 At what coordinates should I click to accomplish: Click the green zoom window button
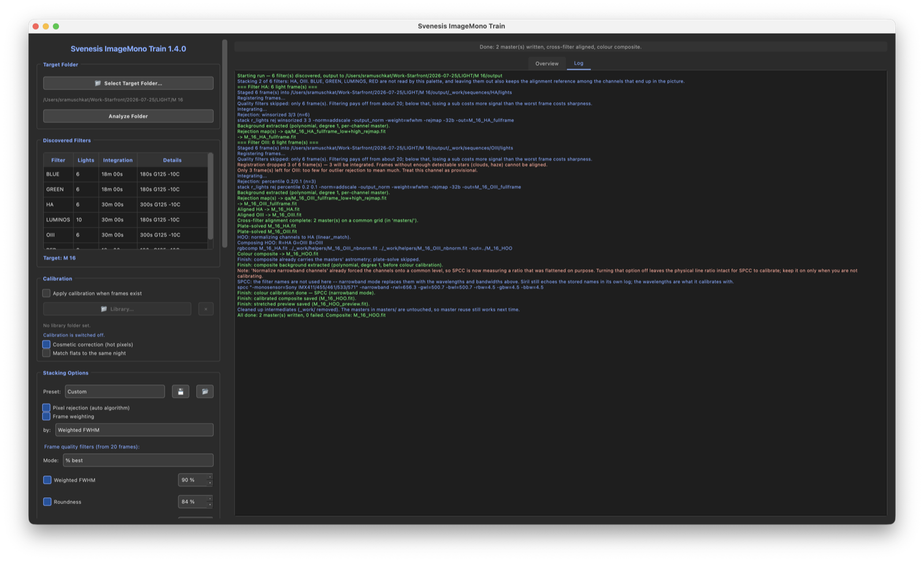[x=56, y=27]
